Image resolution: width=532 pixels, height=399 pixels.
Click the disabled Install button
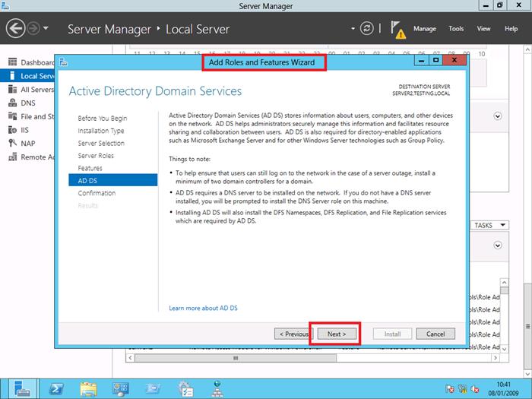(392, 334)
